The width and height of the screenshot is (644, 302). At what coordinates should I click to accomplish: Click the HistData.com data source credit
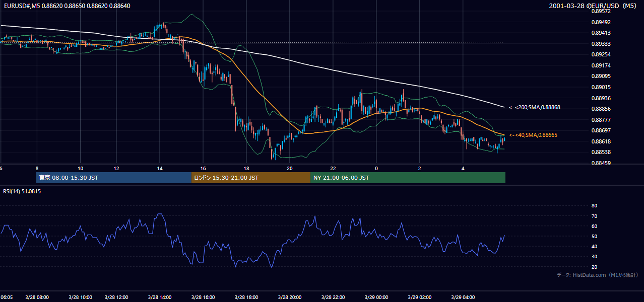click(597, 275)
